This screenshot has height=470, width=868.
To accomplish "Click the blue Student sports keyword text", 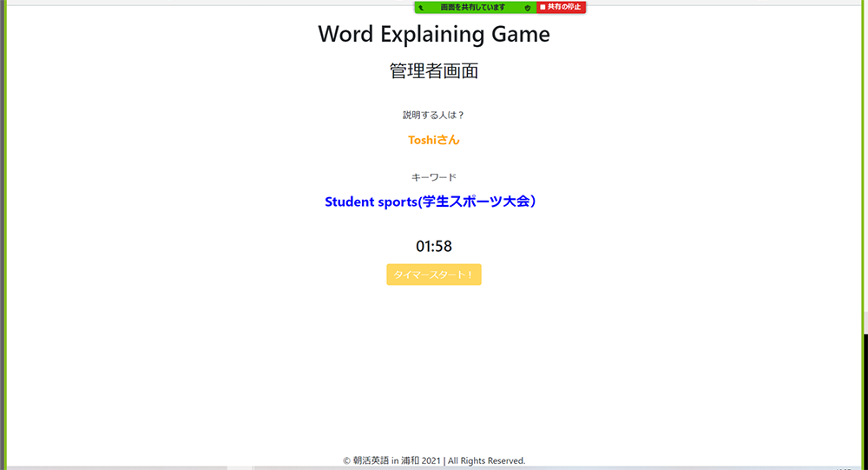I will [371, 202].
